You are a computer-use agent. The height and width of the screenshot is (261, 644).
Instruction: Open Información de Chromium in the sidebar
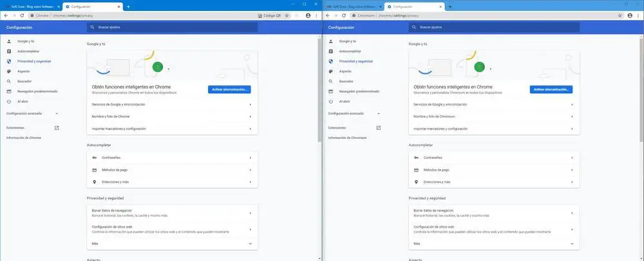tap(347, 138)
